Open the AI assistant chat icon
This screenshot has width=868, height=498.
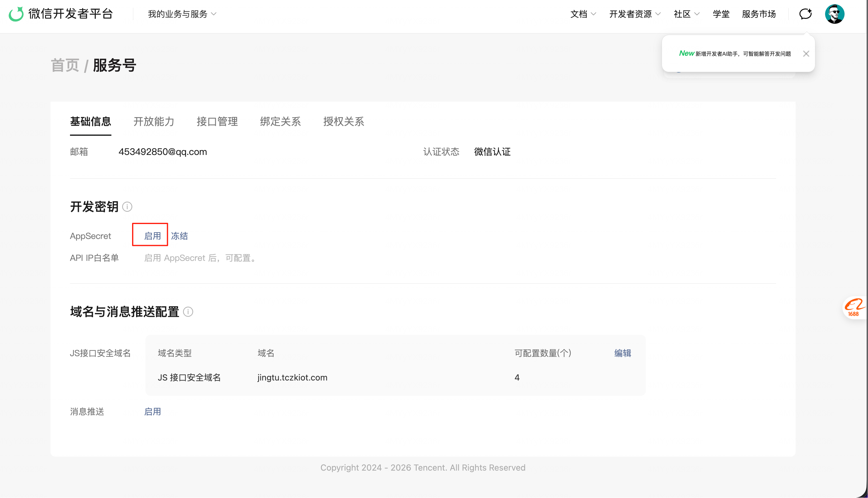coord(805,14)
